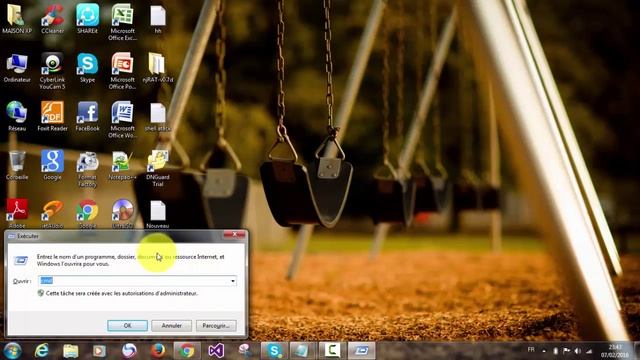Open the Google desktop shortcut
The image size is (640, 360).
(x=52, y=165)
